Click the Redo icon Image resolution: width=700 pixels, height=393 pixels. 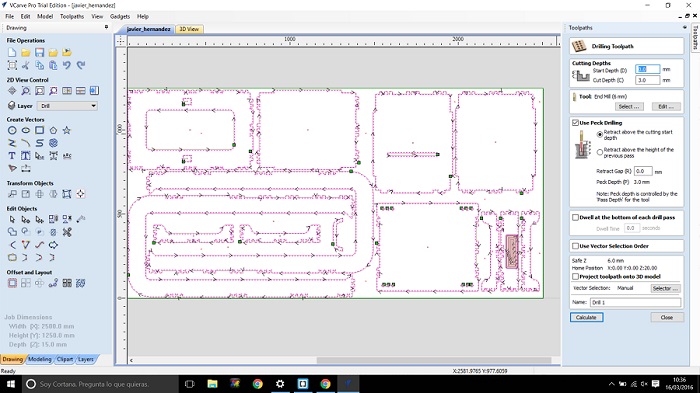[x=80, y=66]
